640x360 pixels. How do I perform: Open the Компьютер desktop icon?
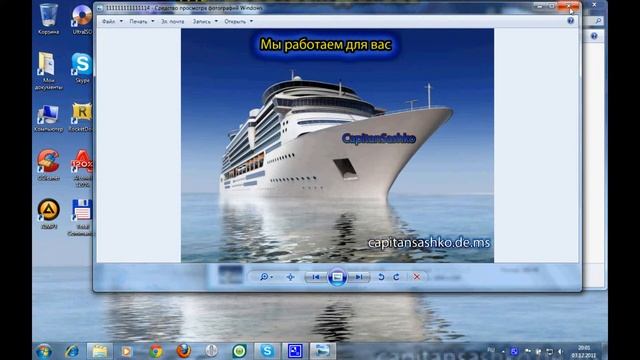pyautogui.click(x=49, y=118)
